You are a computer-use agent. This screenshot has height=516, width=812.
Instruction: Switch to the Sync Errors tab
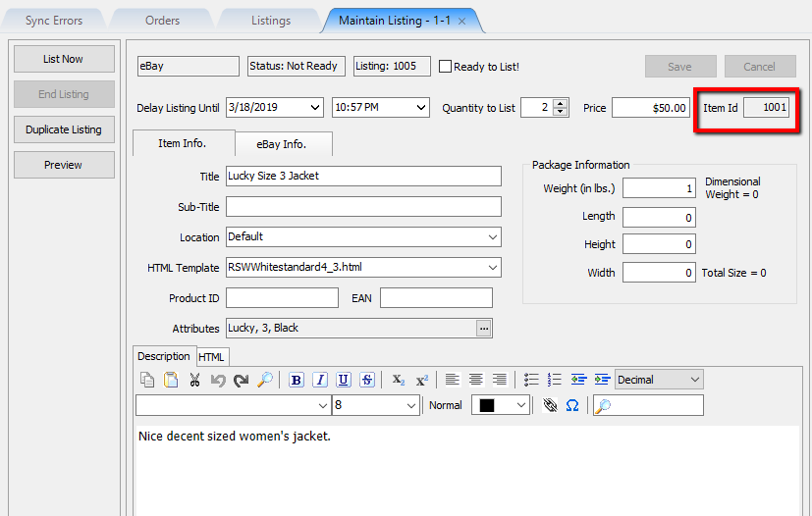click(x=54, y=21)
